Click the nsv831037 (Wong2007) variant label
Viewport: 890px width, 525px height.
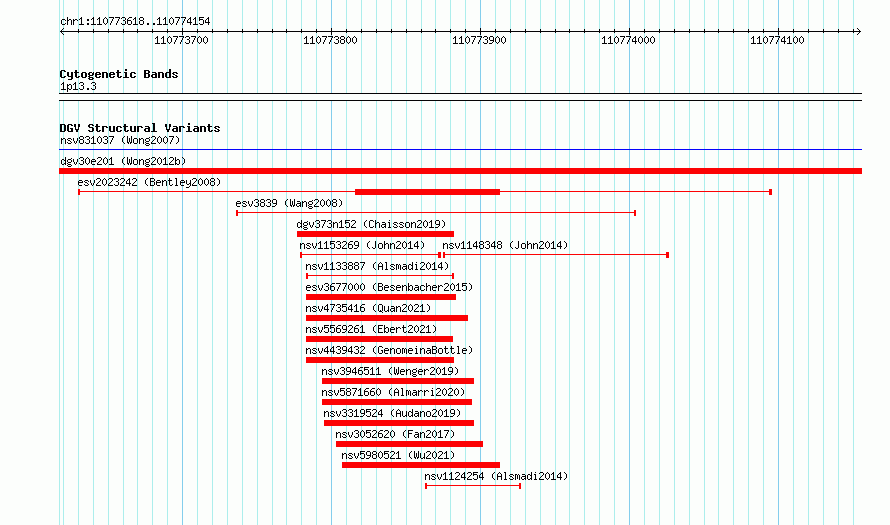(x=120, y=140)
